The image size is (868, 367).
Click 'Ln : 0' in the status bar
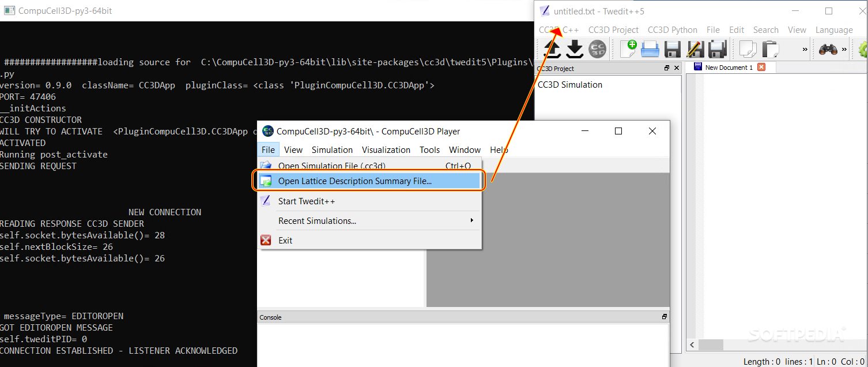[x=827, y=361]
